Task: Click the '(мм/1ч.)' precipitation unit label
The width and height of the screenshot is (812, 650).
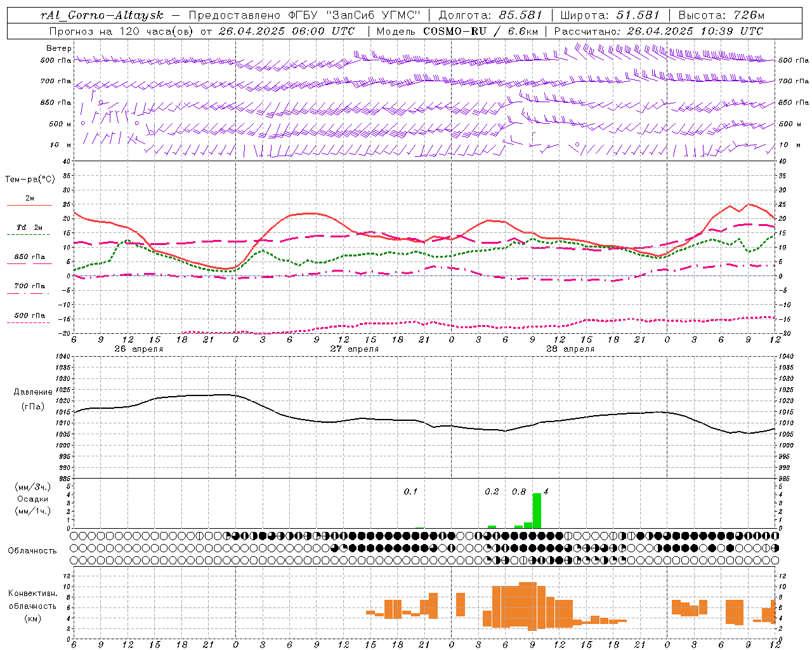Action: click(33, 511)
